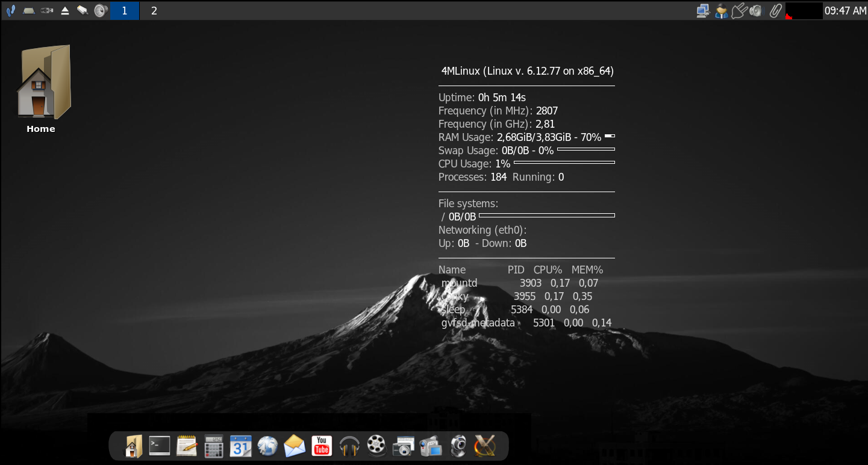868x465 pixels.
Task: Open the footprints main menu button
Action: (10, 11)
